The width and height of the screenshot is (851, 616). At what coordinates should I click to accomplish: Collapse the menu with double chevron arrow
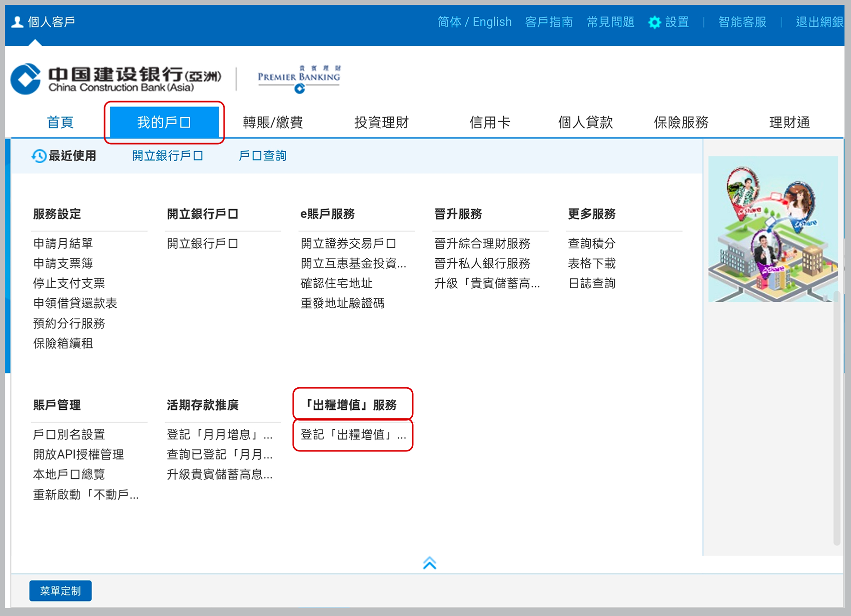coord(429,563)
